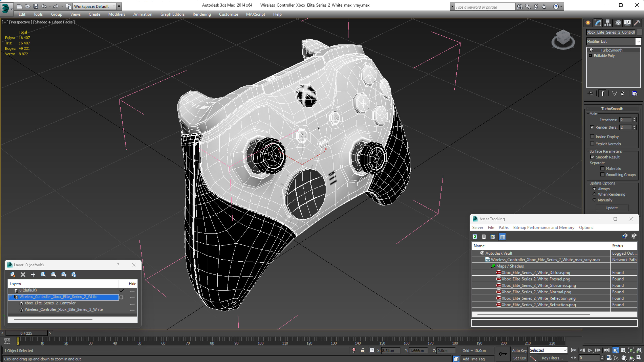The image size is (644, 362).
Task: Click Show End Result toggle icon
Action: click(x=602, y=93)
